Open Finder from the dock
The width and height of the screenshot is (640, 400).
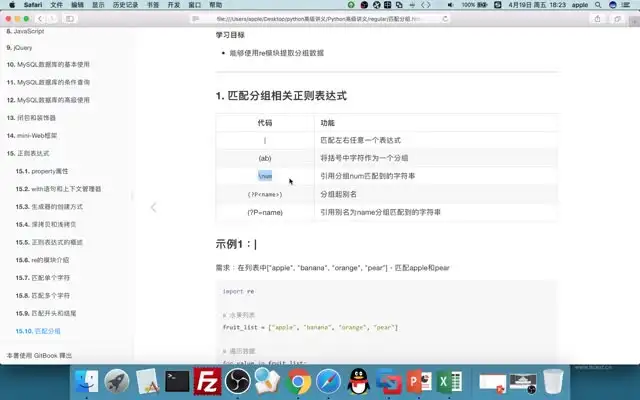tap(87, 382)
